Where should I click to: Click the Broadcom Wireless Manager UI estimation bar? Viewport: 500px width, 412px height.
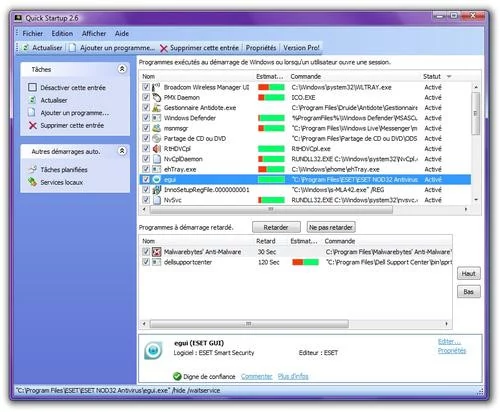click(271, 87)
